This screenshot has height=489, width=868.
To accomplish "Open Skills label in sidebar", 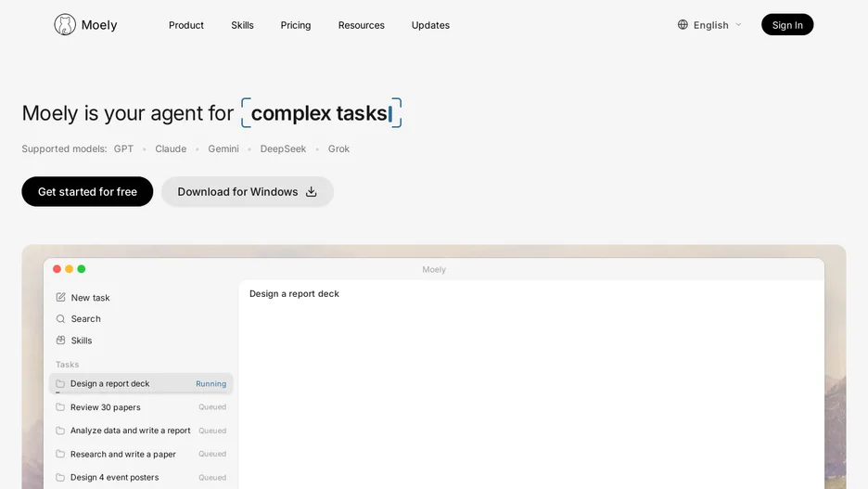I will [x=82, y=341].
